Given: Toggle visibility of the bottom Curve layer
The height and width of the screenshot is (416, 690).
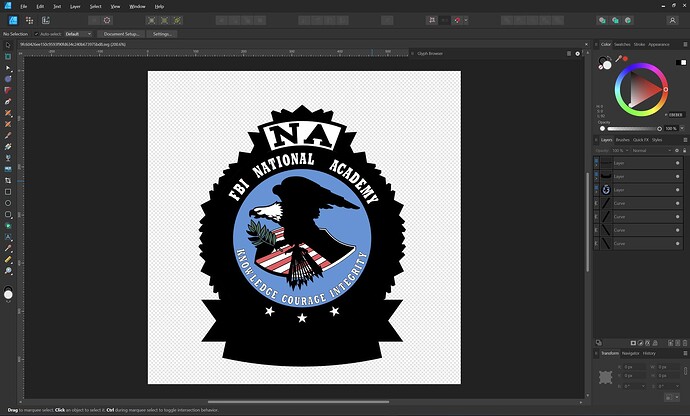Looking at the screenshot, I should coord(677,243).
